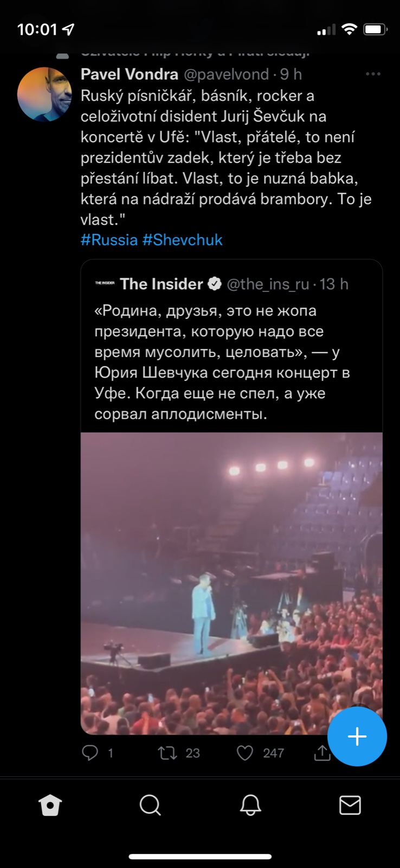Open the Search tab
This screenshot has height=868, width=400.
[150, 805]
